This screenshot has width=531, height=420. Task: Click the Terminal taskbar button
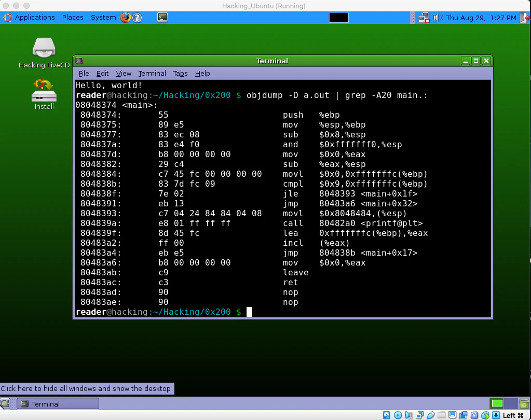tap(58, 404)
